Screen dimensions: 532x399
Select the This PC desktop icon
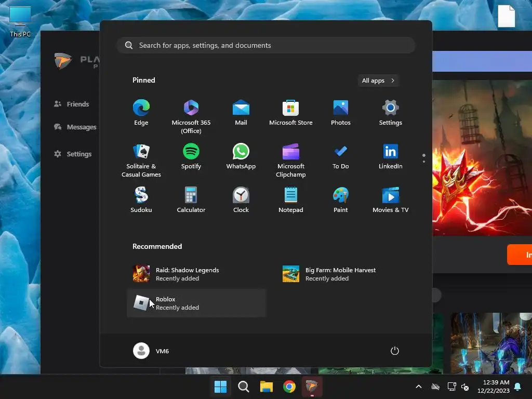click(20, 22)
